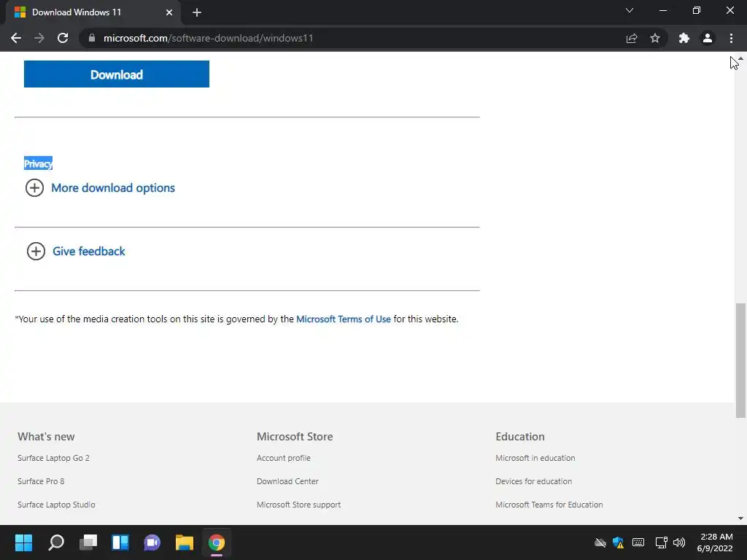Click the volume speaker tray icon
The width and height of the screenshot is (747, 560).
(x=679, y=542)
